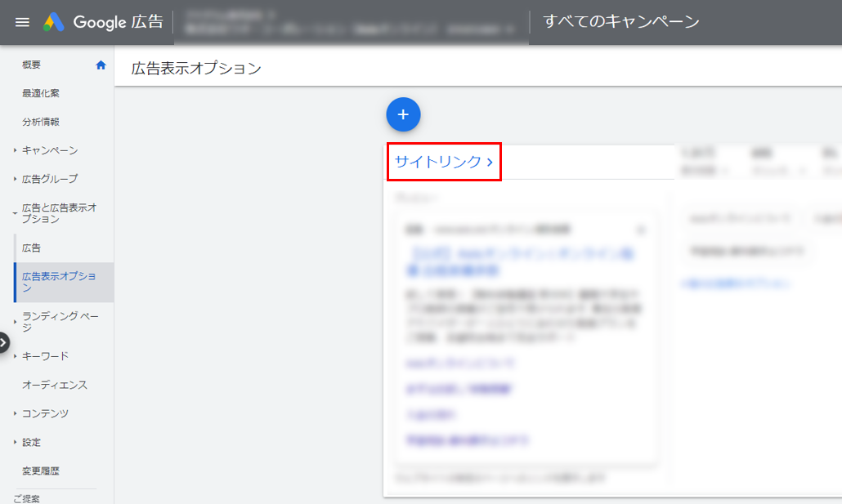This screenshot has width=842, height=504.
Task: Open 最適化案 in the sidebar
Action: coord(41,94)
